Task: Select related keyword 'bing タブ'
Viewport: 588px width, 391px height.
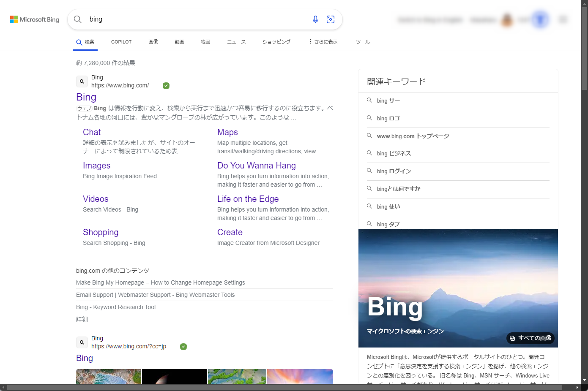Action: [x=388, y=224]
